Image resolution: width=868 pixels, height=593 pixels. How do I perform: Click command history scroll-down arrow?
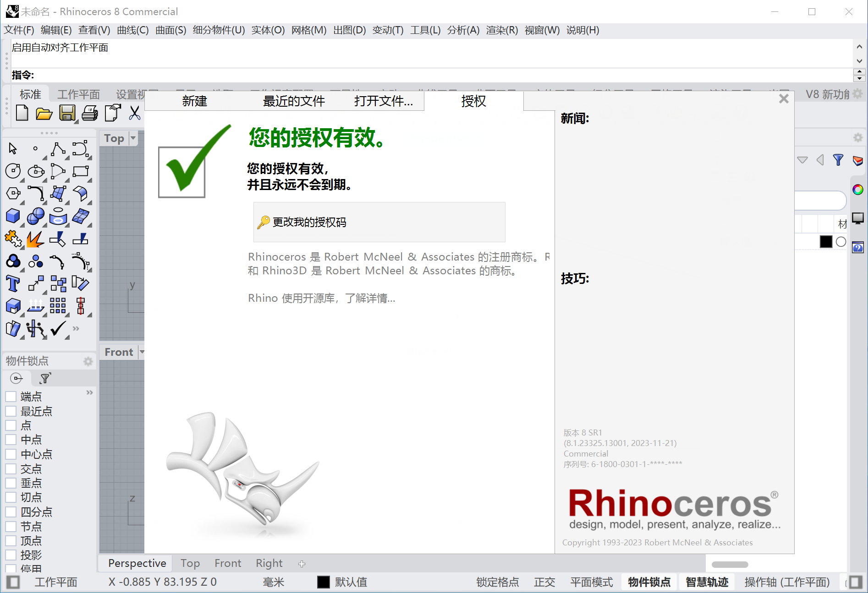860,61
